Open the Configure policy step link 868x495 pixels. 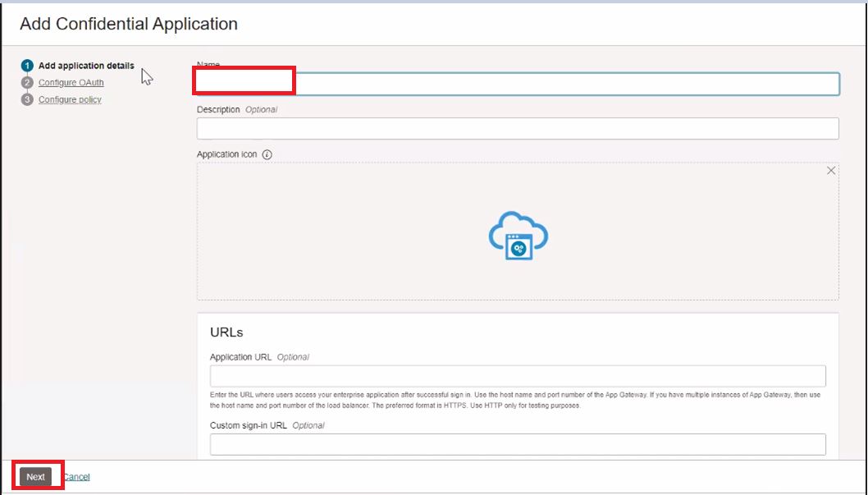[70, 99]
